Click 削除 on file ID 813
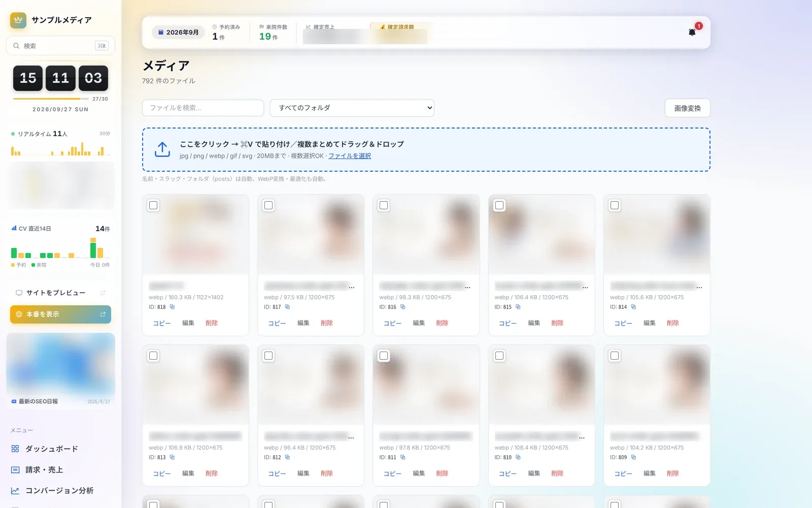 [x=212, y=473]
